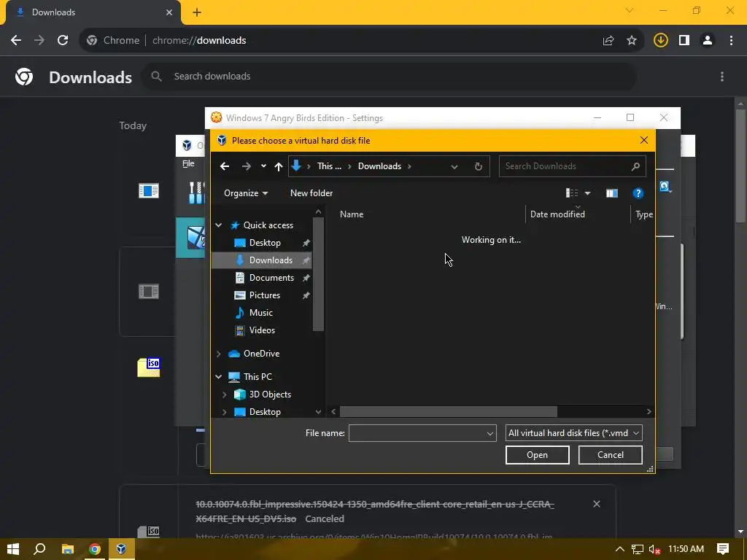
Task: Open Videos in navigation pane
Action: click(262, 330)
